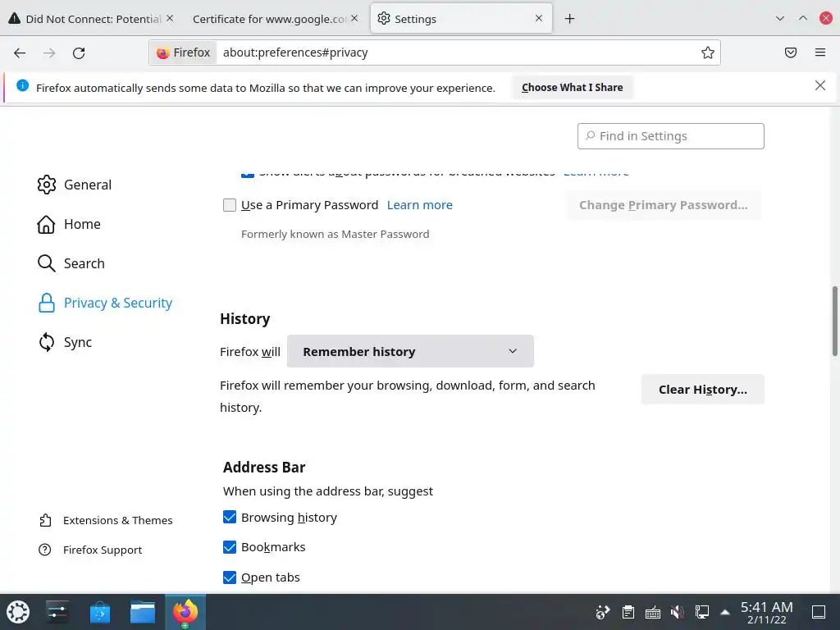Open a new tab with the plus icon
The image size is (840, 630).
[x=569, y=19]
